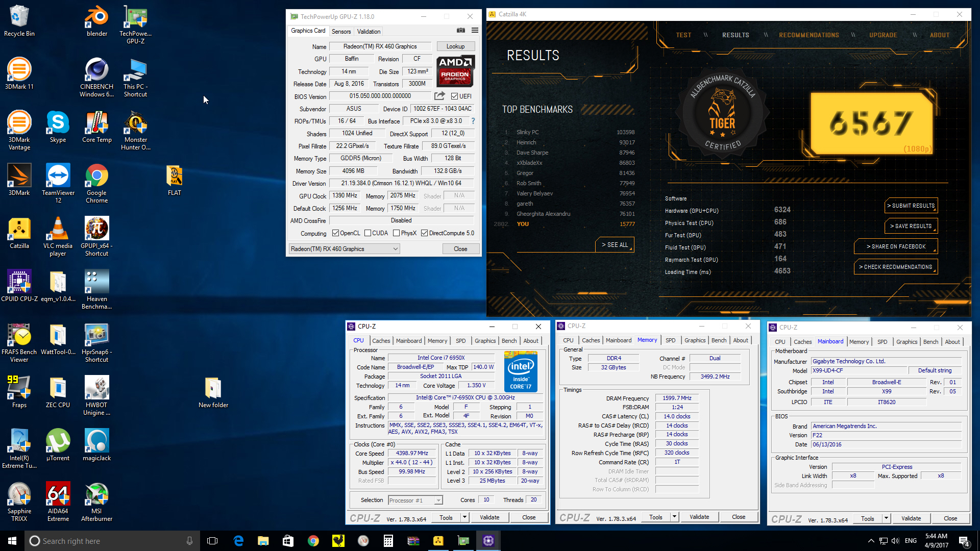Screen dimensions: 980x551
Task: Open uTorrent desktop icon
Action: pyautogui.click(x=58, y=445)
